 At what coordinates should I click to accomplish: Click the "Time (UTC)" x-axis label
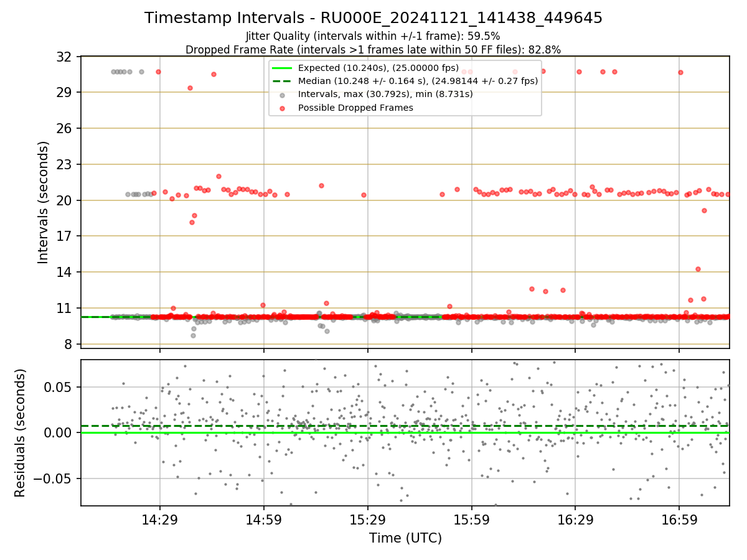(x=405, y=538)
